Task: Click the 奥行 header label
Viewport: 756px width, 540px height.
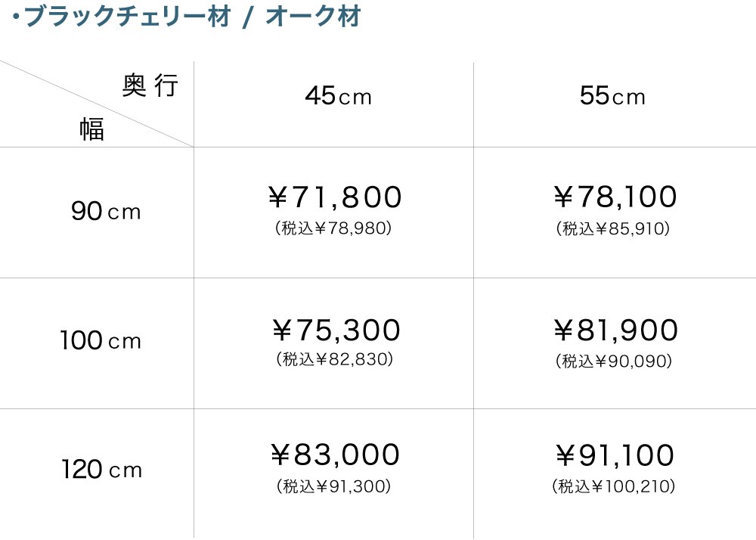Action: (x=150, y=87)
